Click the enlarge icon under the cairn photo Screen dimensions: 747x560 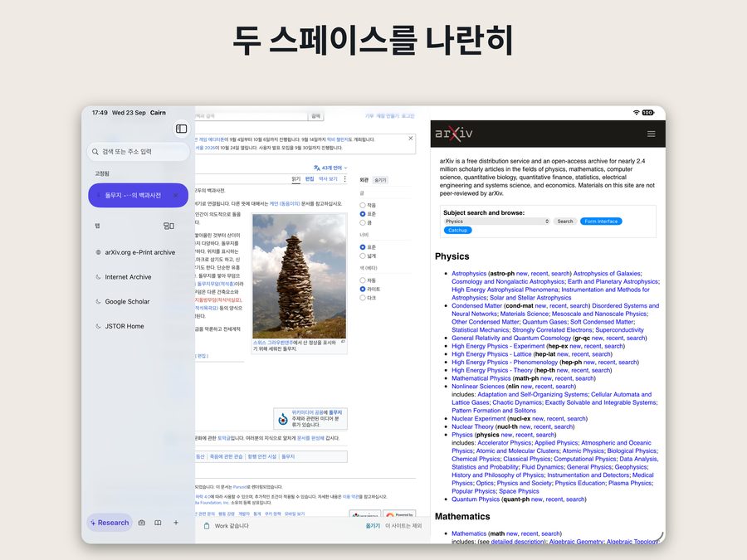tap(343, 342)
